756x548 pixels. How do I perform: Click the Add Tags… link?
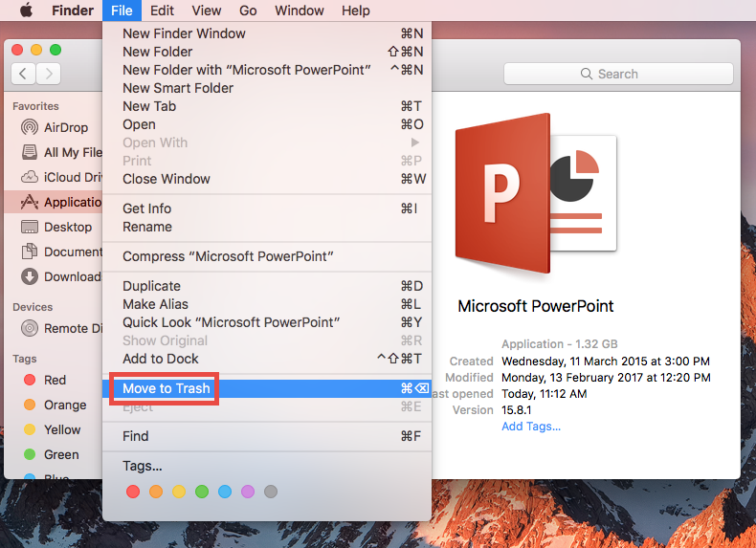531,427
